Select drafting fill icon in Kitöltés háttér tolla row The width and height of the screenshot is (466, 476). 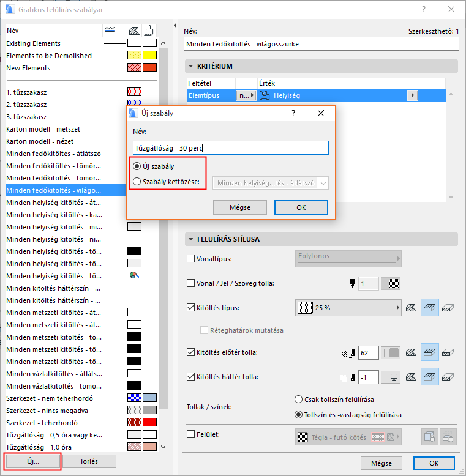(x=448, y=377)
